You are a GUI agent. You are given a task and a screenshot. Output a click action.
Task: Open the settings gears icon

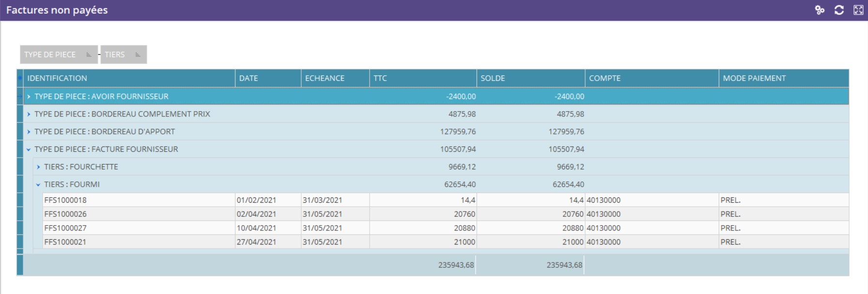(820, 10)
